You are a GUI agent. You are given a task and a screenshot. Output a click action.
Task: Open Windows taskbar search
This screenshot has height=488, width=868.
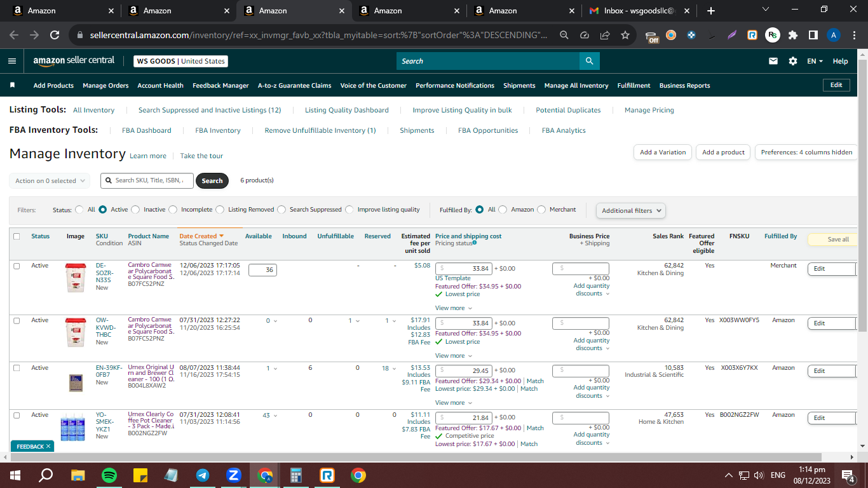[46, 475]
